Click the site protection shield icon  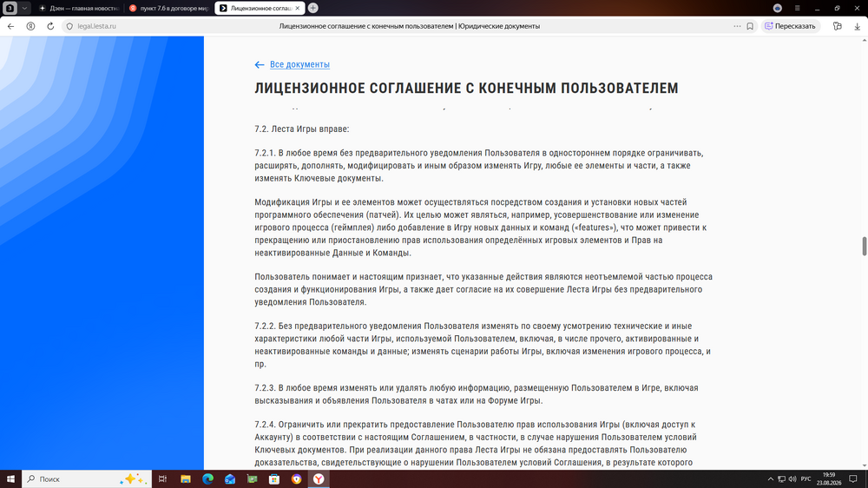point(69,26)
